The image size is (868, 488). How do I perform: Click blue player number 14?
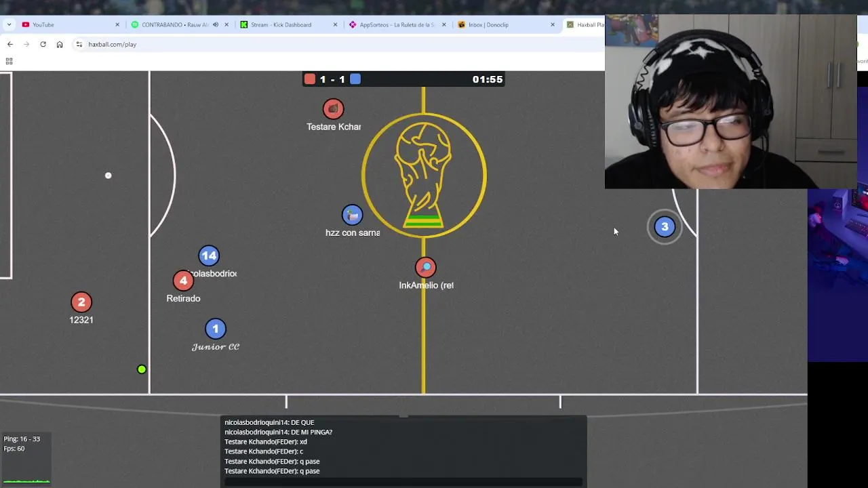[x=209, y=256]
